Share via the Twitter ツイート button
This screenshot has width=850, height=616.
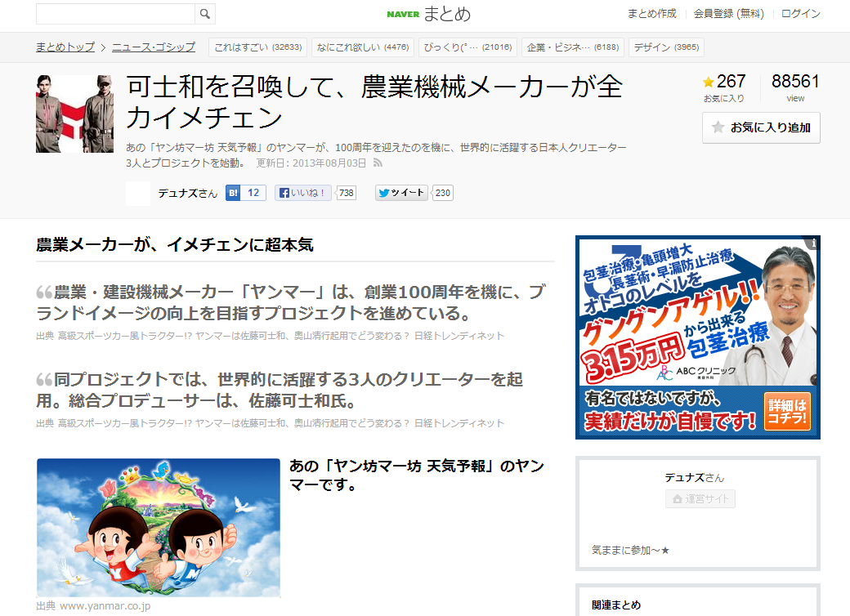pos(401,193)
